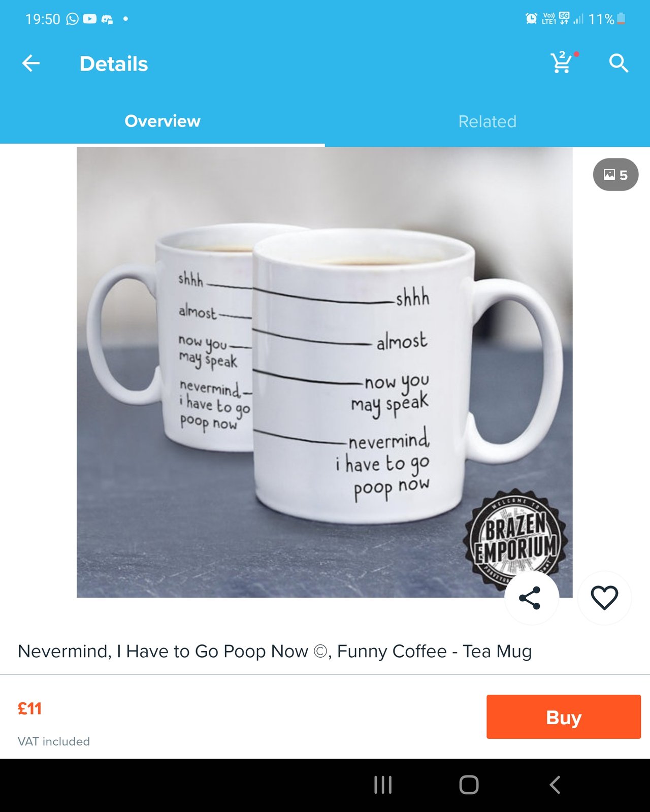Add mug to favorites with heart icon

click(x=604, y=598)
